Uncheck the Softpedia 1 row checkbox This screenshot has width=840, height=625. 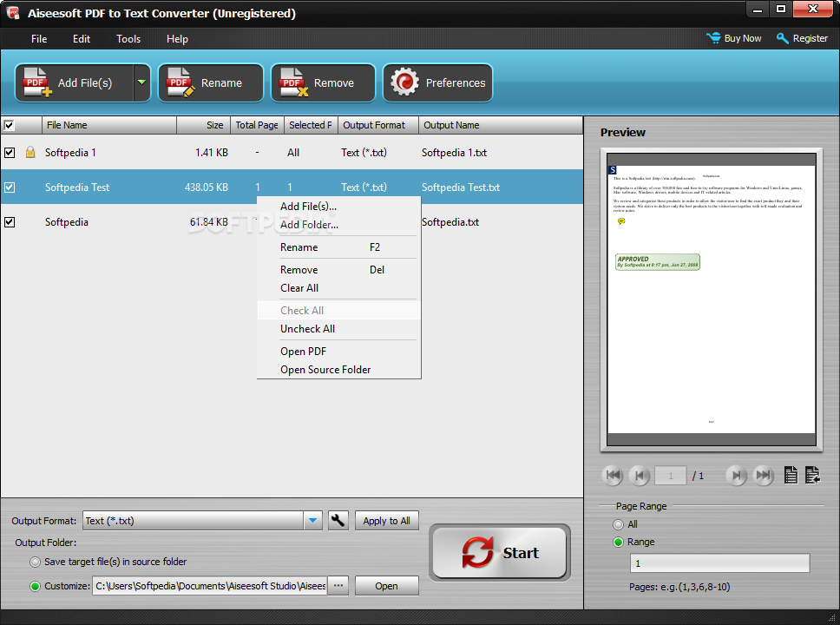pos(10,153)
